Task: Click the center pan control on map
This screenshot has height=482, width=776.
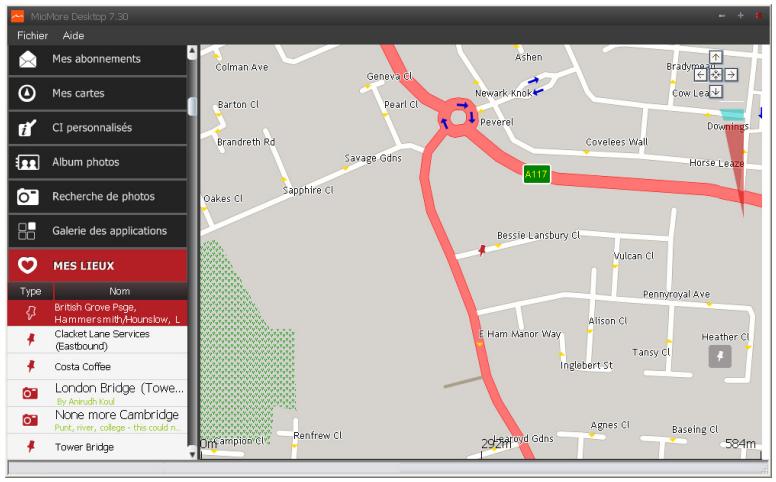Action: click(x=716, y=75)
